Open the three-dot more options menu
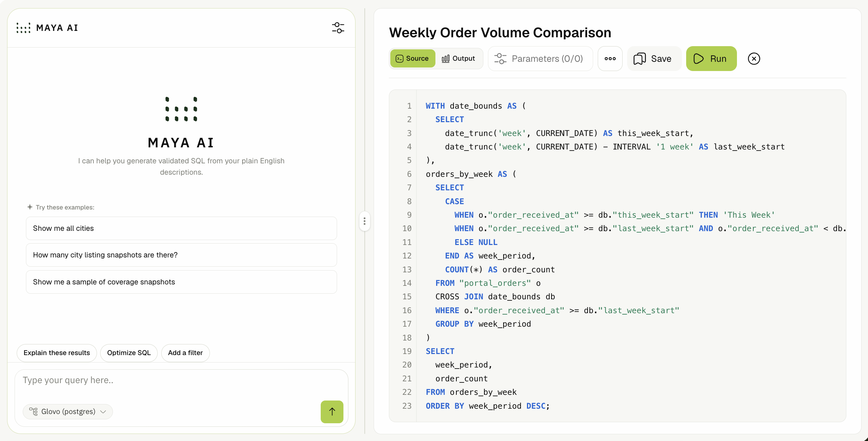This screenshot has width=868, height=441. 610,59
